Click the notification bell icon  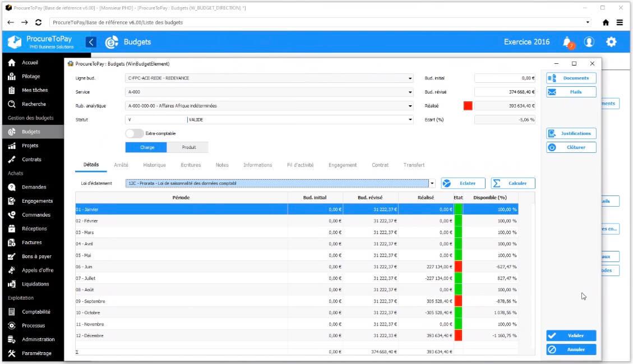pos(567,42)
